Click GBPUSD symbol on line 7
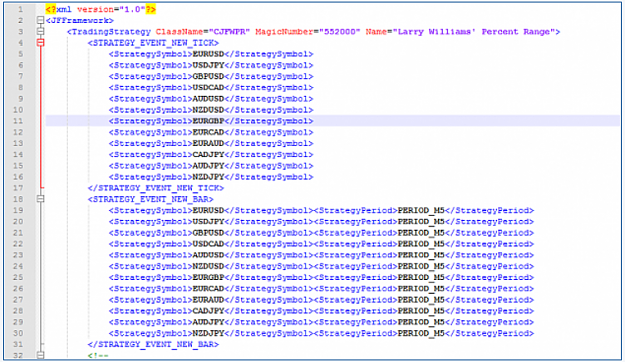 click(208, 76)
